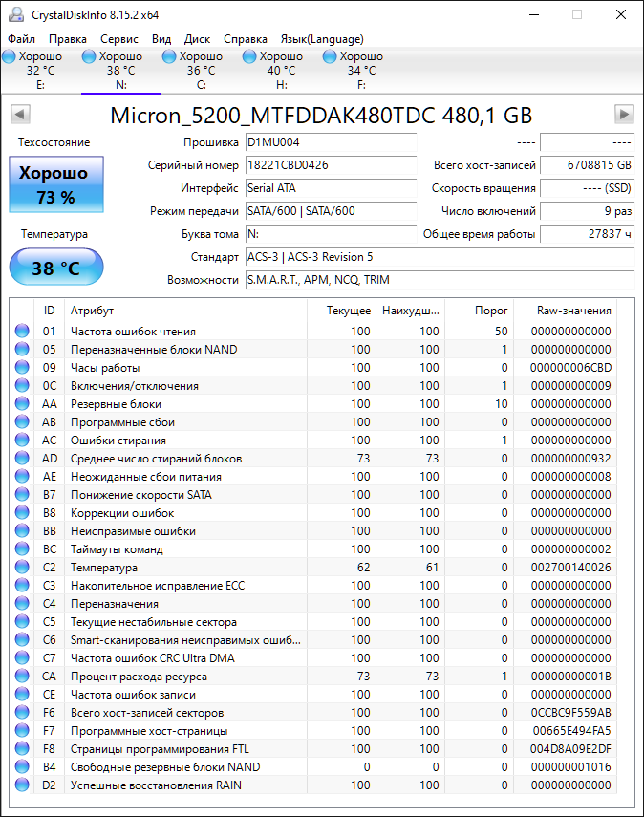644x817 pixels.
Task: Click raw value 0CCBC9F559AB
Action: (570, 712)
